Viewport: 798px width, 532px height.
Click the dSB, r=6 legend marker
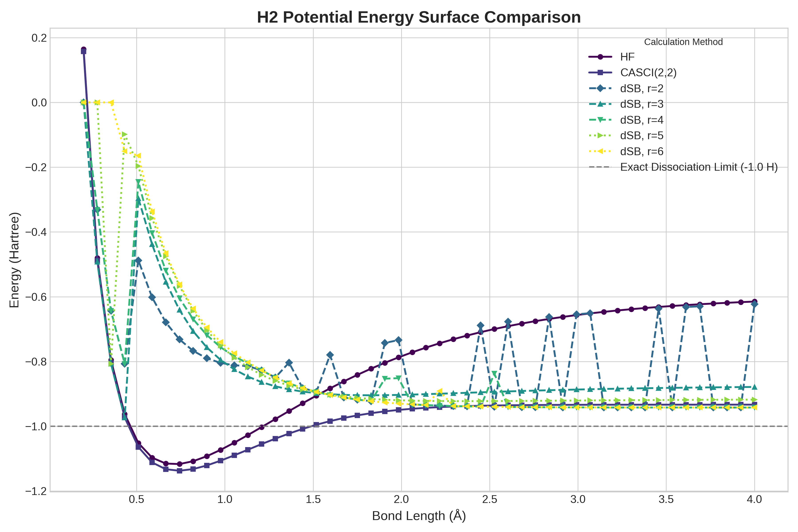pos(600,151)
